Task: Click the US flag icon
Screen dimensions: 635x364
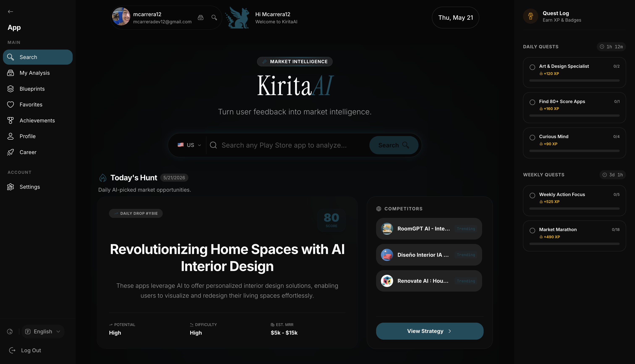Action: click(181, 145)
